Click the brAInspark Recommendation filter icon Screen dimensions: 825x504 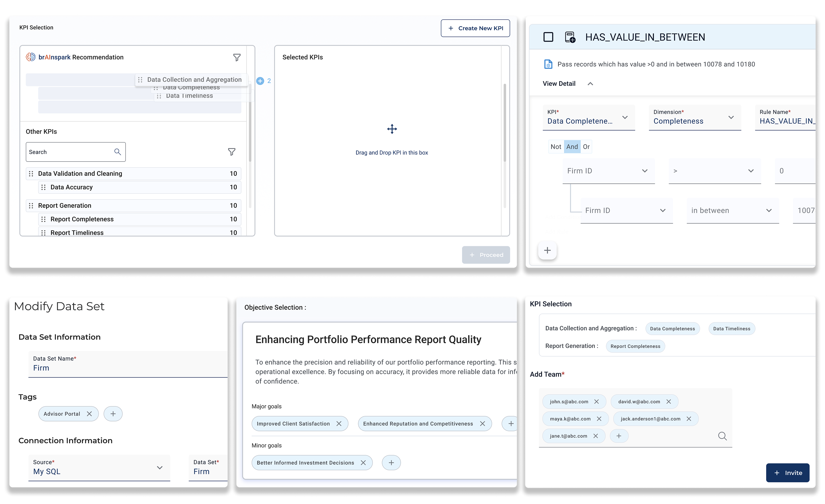pyautogui.click(x=237, y=58)
